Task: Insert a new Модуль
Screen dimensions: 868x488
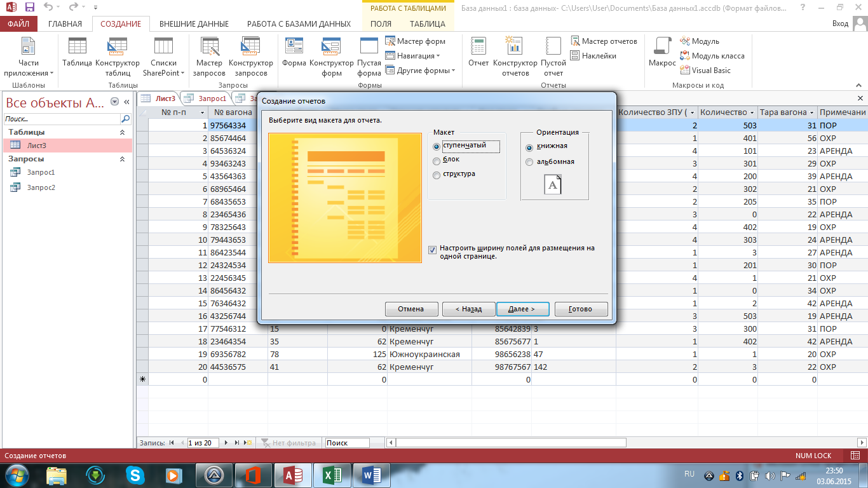Action: (699, 41)
